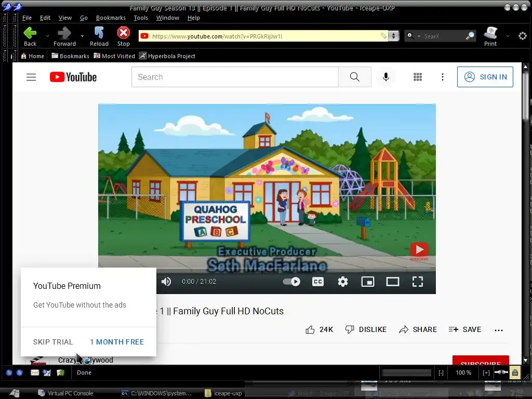Increase zoom with [+] status button
Image resolution: width=532 pixels, height=399 pixels.
[486, 373]
